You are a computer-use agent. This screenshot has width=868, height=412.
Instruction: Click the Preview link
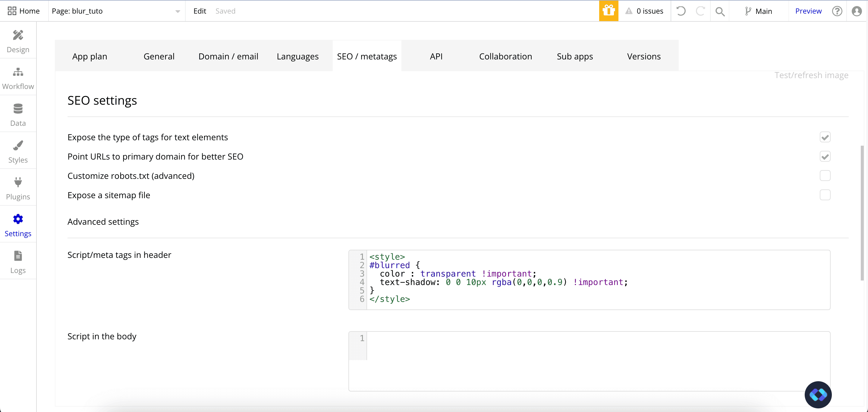pyautogui.click(x=808, y=11)
